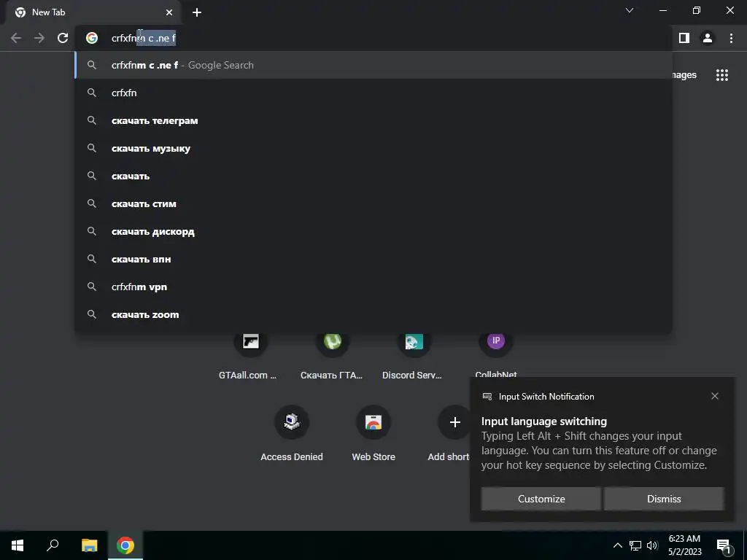Screen dimensions: 747x560
Task: Go back using the back arrow
Action: pos(16,38)
